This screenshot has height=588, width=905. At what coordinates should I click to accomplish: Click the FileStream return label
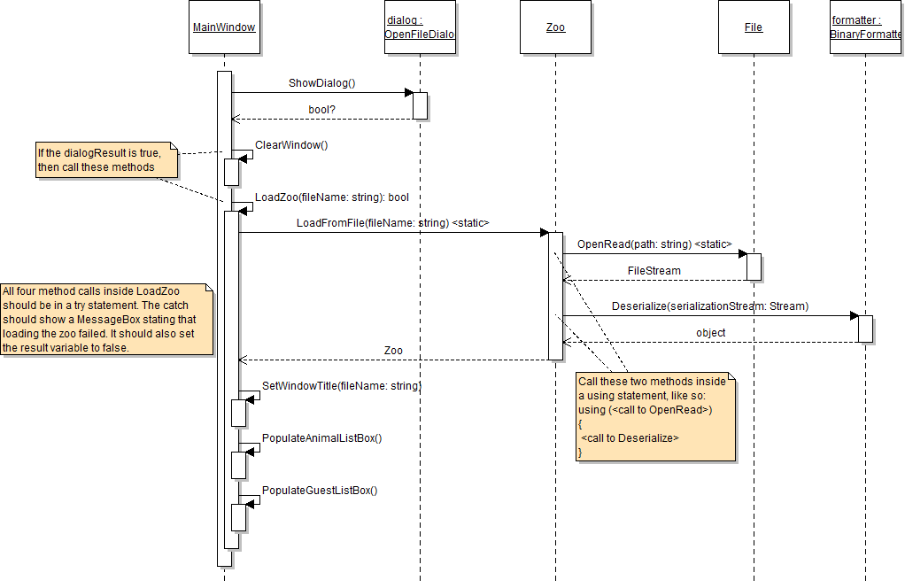point(654,270)
